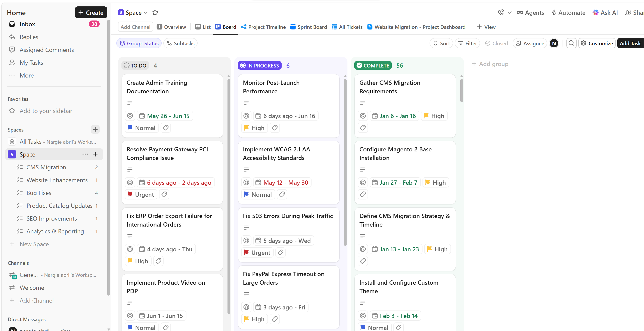Switch to the List view tab

(x=203, y=27)
